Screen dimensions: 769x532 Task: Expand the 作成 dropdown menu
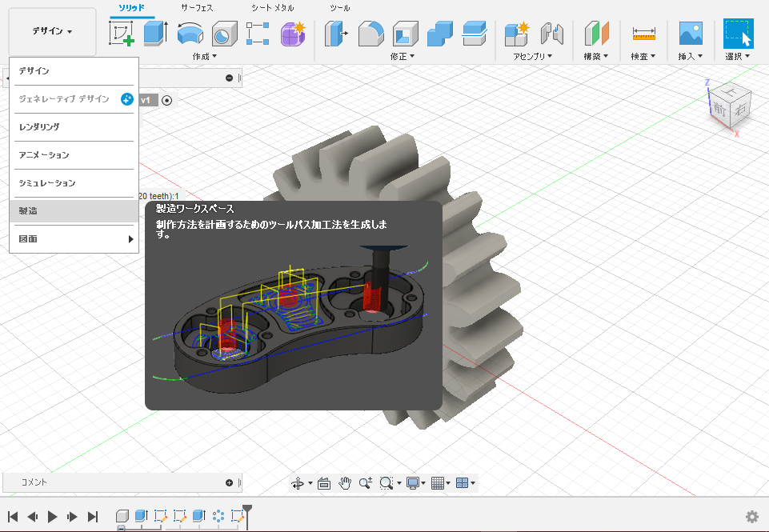205,56
